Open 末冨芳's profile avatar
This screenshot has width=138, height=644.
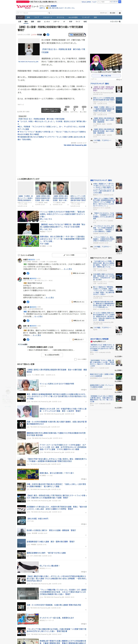coord(20,260)
